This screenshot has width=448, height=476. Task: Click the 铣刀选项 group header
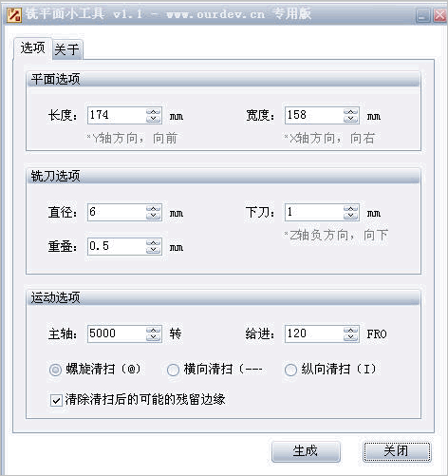(x=223, y=176)
